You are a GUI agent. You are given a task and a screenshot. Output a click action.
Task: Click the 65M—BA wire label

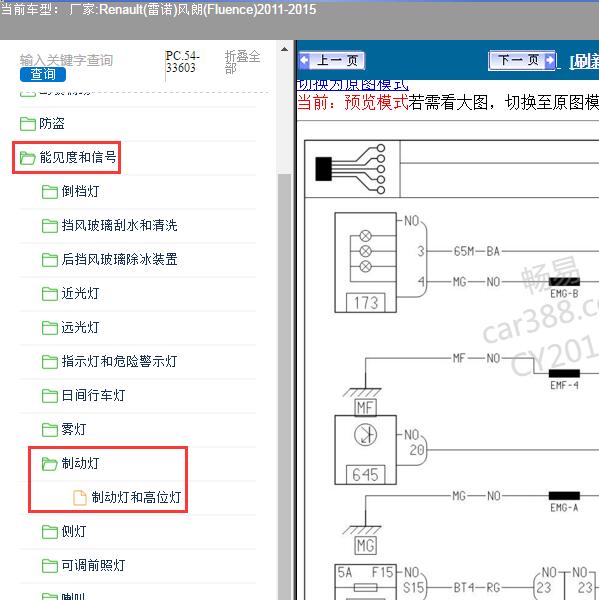[477, 251]
